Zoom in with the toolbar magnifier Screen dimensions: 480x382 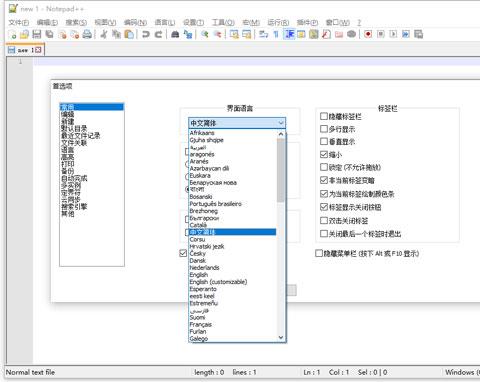pos(205,34)
